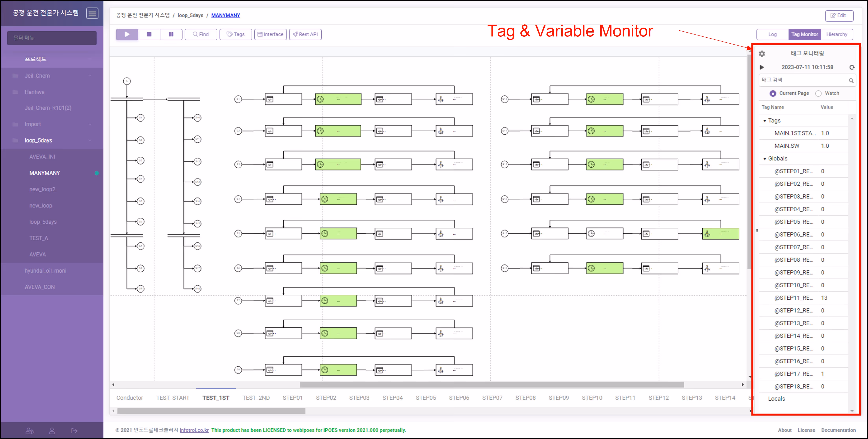868x439 pixels.
Task: Click the green highlighted last block in row S17
Action: (x=721, y=234)
